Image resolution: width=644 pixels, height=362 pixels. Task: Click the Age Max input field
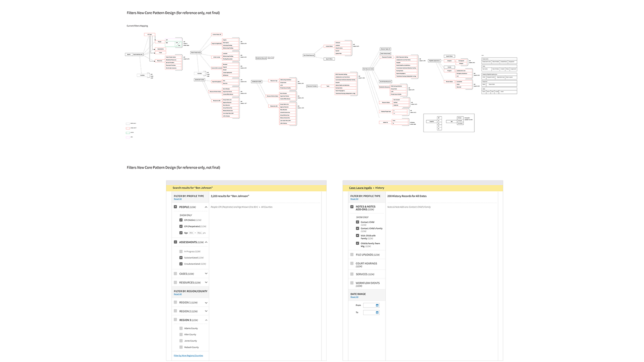[200, 233]
